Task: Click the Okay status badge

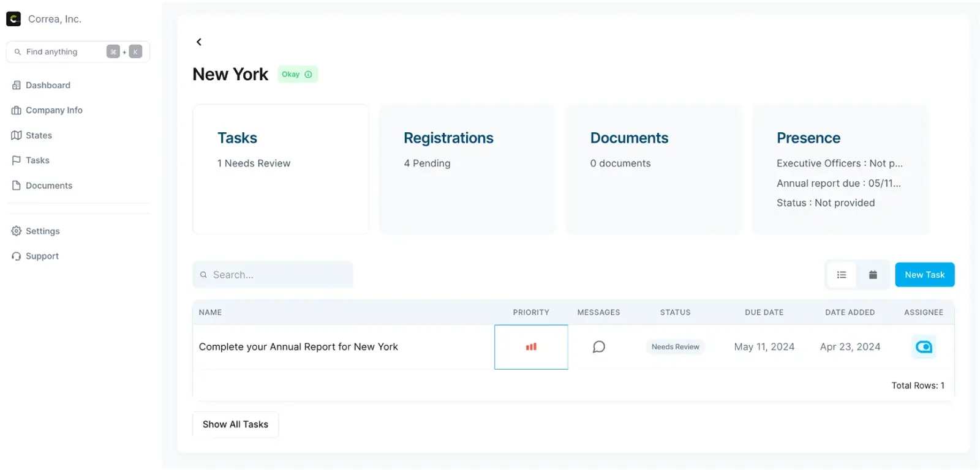Action: pos(298,75)
